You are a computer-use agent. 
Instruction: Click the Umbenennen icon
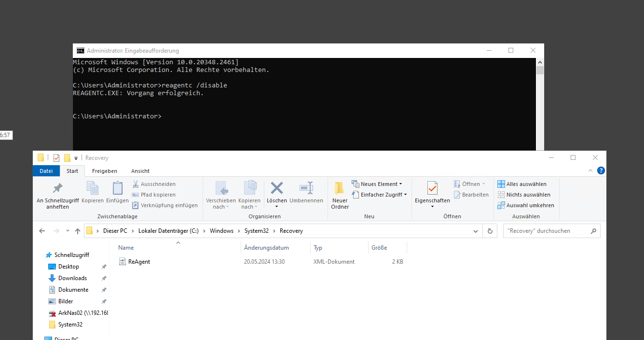pos(306,192)
